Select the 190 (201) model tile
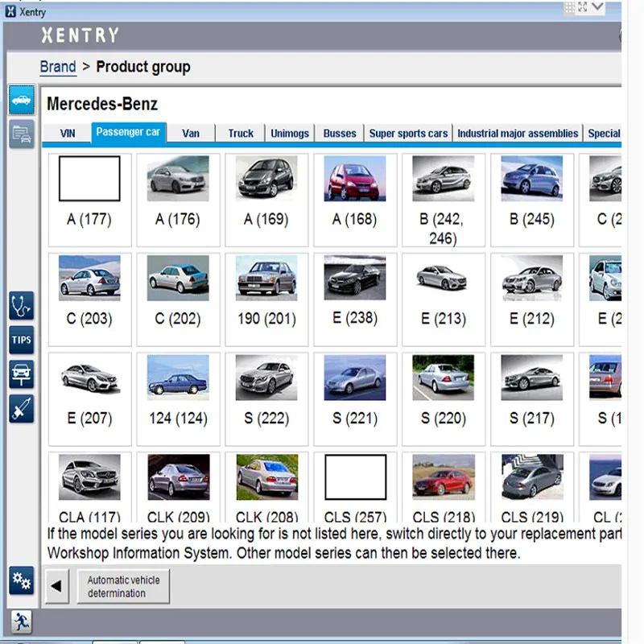This screenshot has height=644, width=644. tap(266, 299)
